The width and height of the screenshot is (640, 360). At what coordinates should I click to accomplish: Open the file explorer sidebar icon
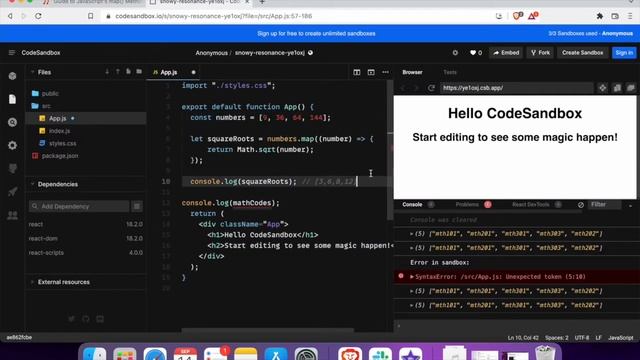tap(12, 99)
